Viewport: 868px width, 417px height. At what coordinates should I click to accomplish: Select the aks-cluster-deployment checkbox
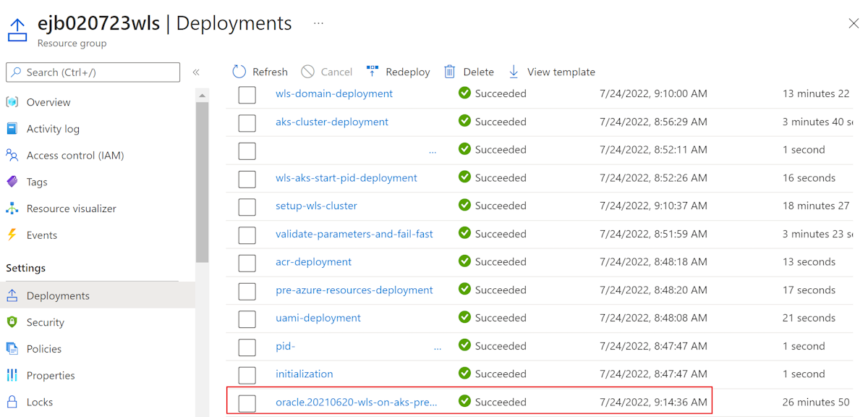click(244, 122)
